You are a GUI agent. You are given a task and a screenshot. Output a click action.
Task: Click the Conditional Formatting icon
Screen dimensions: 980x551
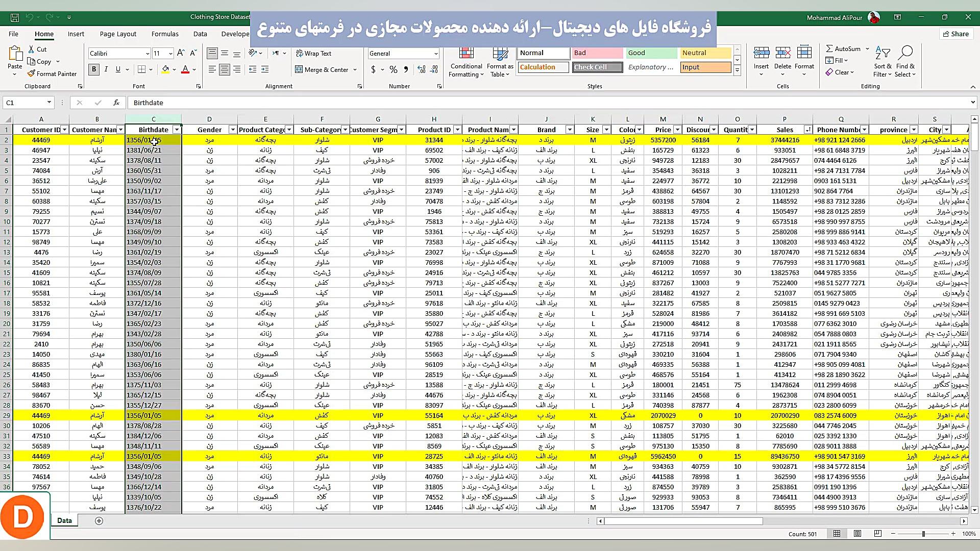click(466, 54)
